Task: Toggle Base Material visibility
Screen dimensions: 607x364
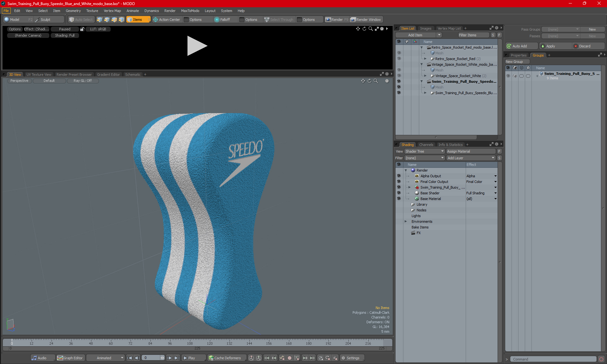Action: [x=399, y=199]
